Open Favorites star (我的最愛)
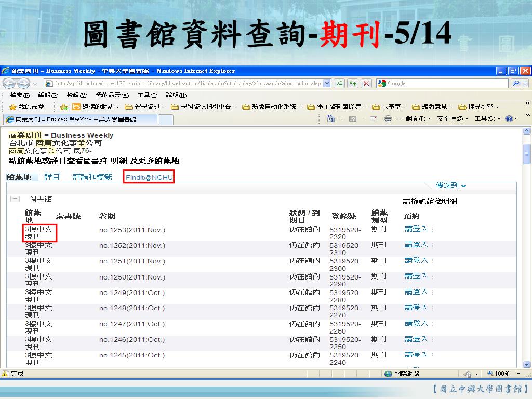This screenshot has height=399, width=532. pyautogui.click(x=26, y=107)
